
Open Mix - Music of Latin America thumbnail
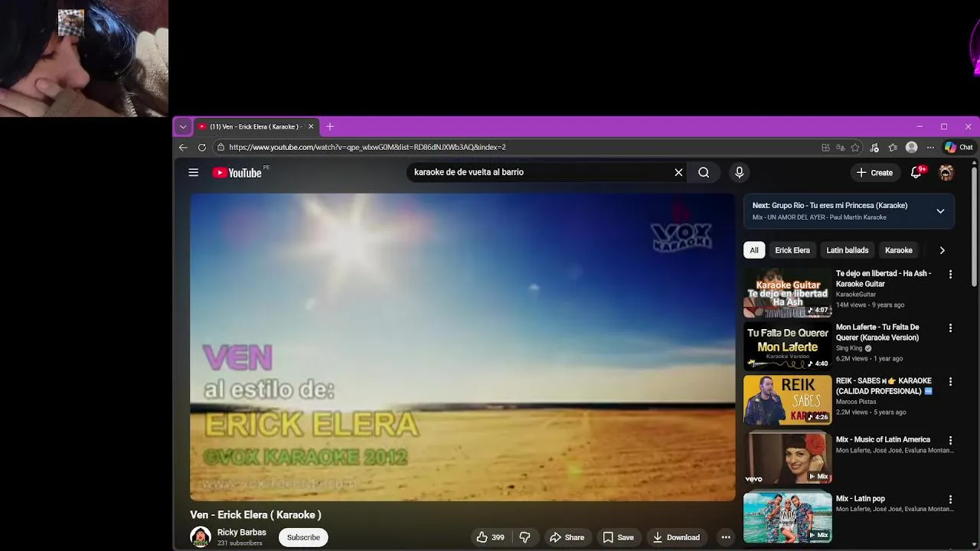(787, 458)
